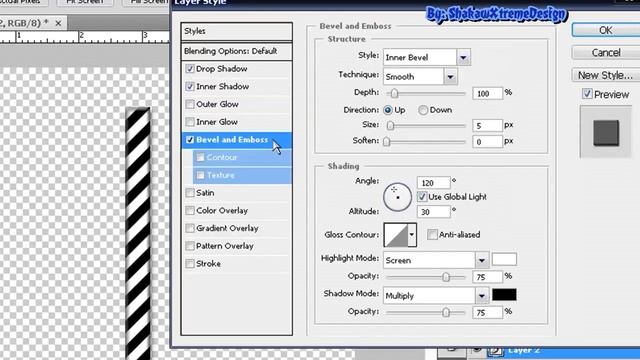
Task: Click the white highlight color swatch
Action: click(504, 259)
